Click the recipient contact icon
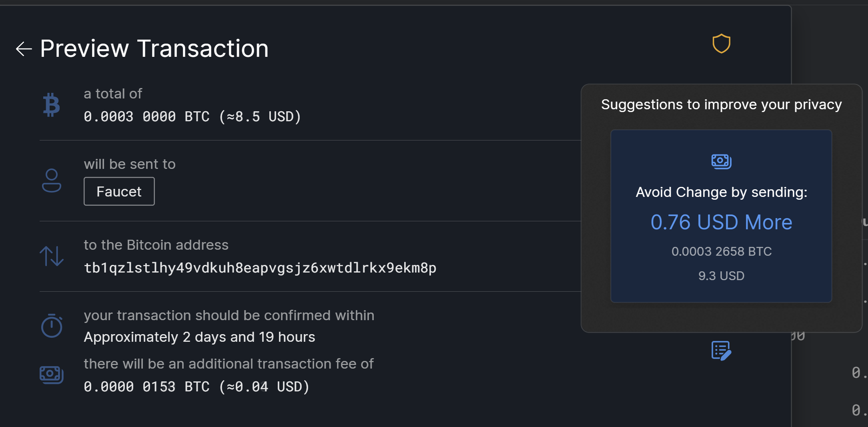 (52, 181)
